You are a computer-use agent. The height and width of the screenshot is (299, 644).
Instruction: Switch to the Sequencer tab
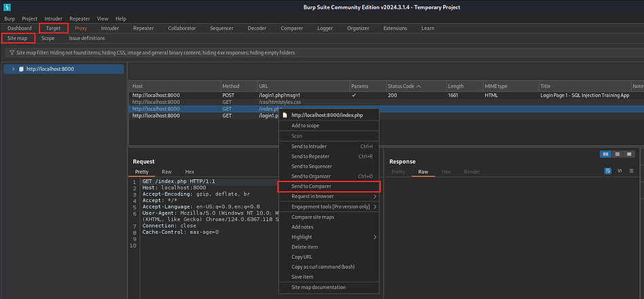click(x=222, y=29)
